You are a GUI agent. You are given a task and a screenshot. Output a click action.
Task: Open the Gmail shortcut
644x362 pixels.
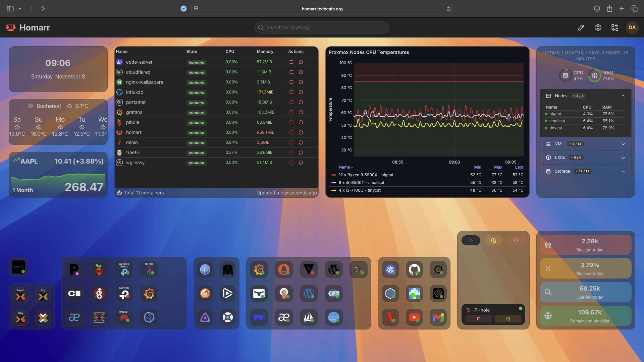[438, 317]
